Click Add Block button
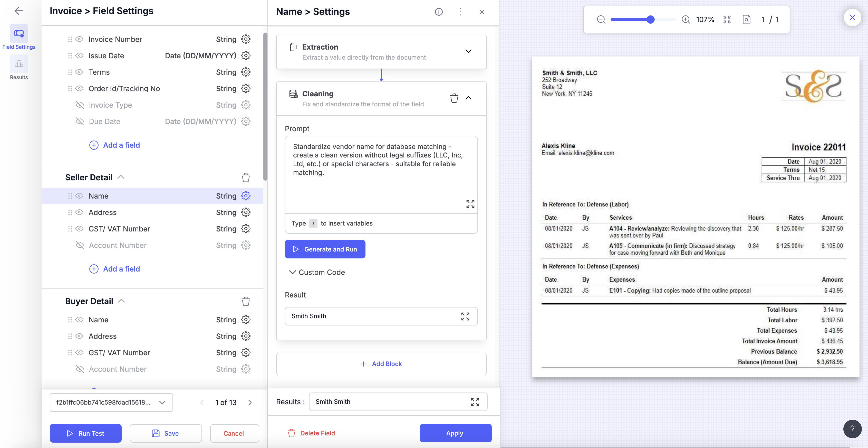The image size is (868, 448). click(381, 364)
